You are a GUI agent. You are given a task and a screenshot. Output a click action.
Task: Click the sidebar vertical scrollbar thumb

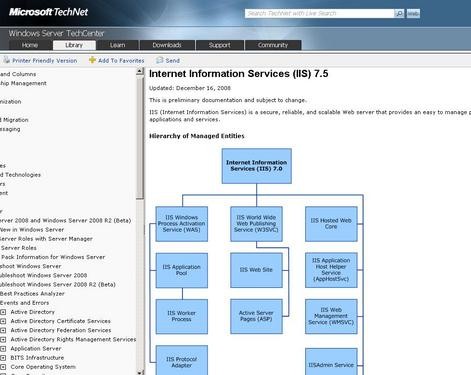(140, 137)
